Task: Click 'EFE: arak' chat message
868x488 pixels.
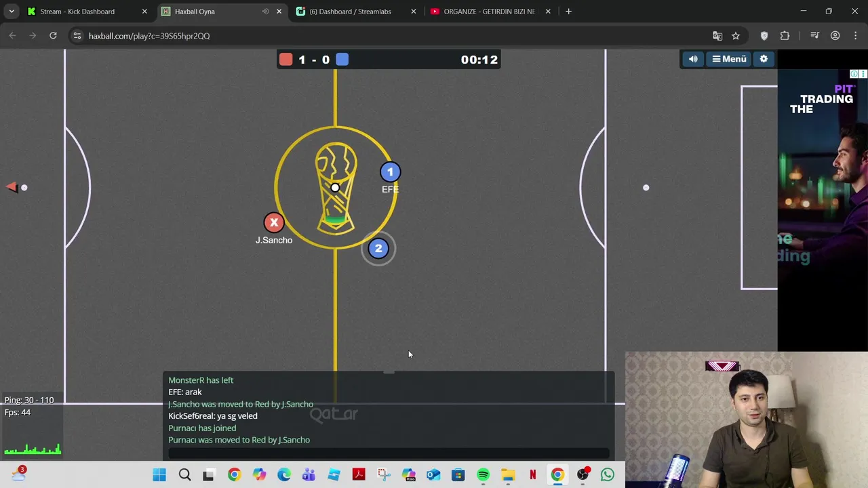Action: point(185,392)
